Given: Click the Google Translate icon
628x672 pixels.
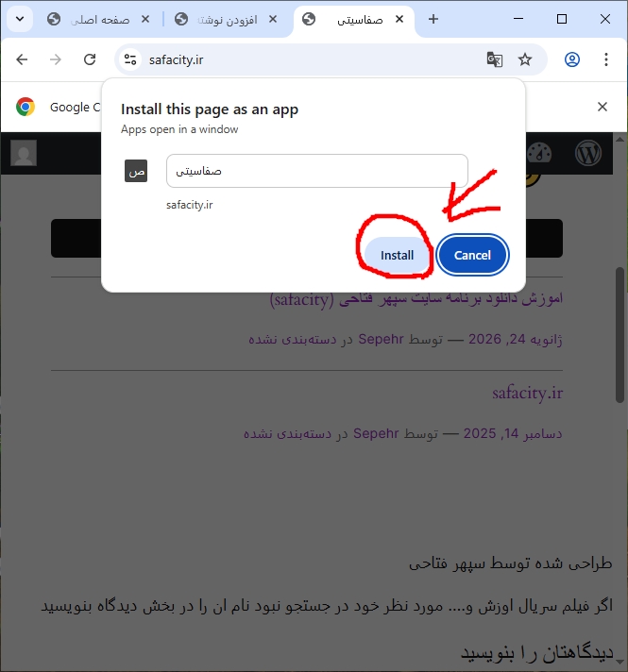Looking at the screenshot, I should pyautogui.click(x=495, y=59).
